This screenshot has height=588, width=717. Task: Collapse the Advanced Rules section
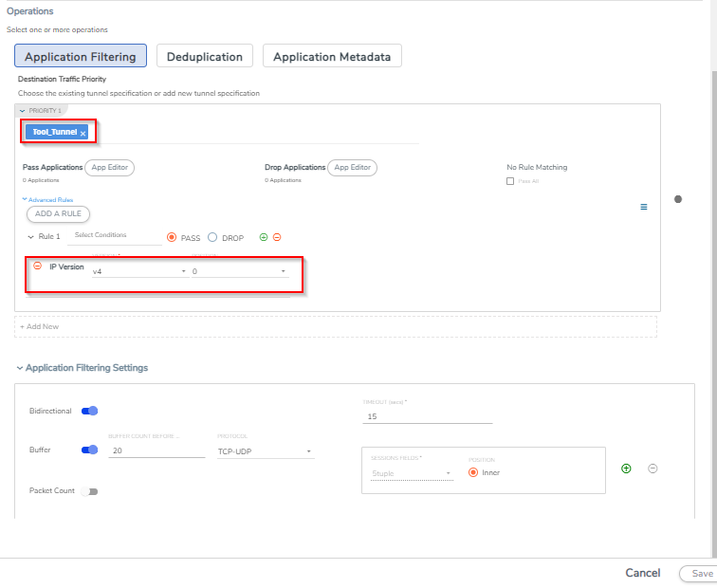[25, 199]
